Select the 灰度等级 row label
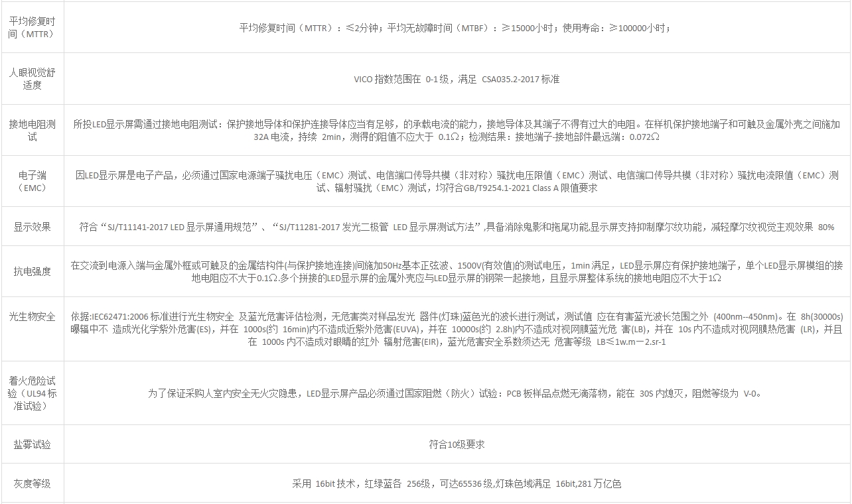852x504 pixels. point(32,483)
